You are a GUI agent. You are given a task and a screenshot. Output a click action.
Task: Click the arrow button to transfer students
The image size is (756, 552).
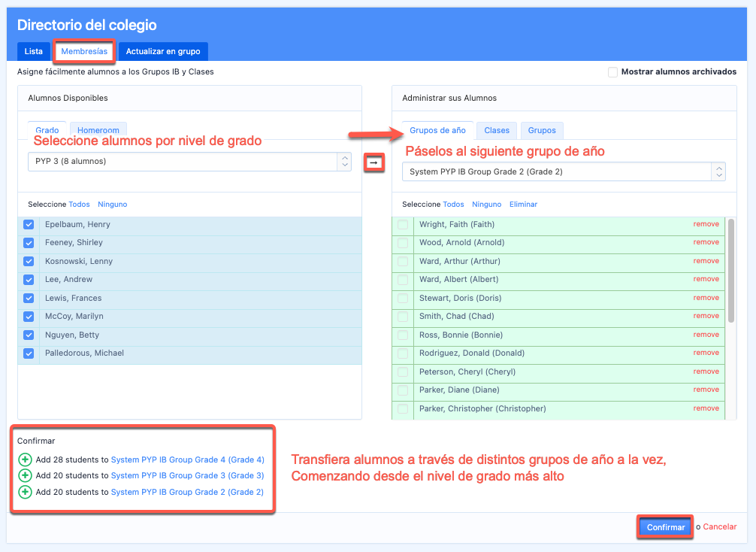(373, 162)
